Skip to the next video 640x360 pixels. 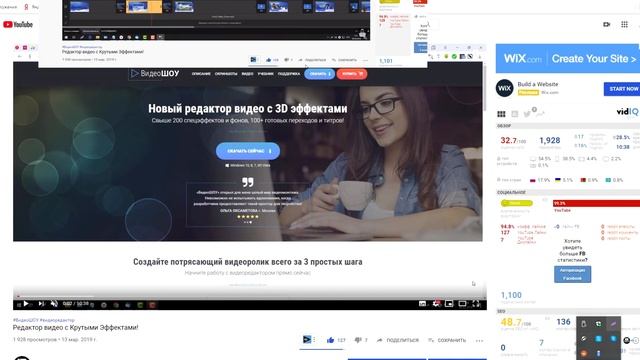(41, 304)
